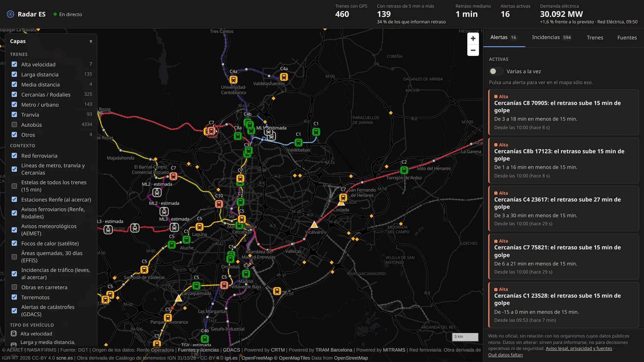Zoom out with the map minus button
This screenshot has width=644, height=362.
(x=473, y=50)
